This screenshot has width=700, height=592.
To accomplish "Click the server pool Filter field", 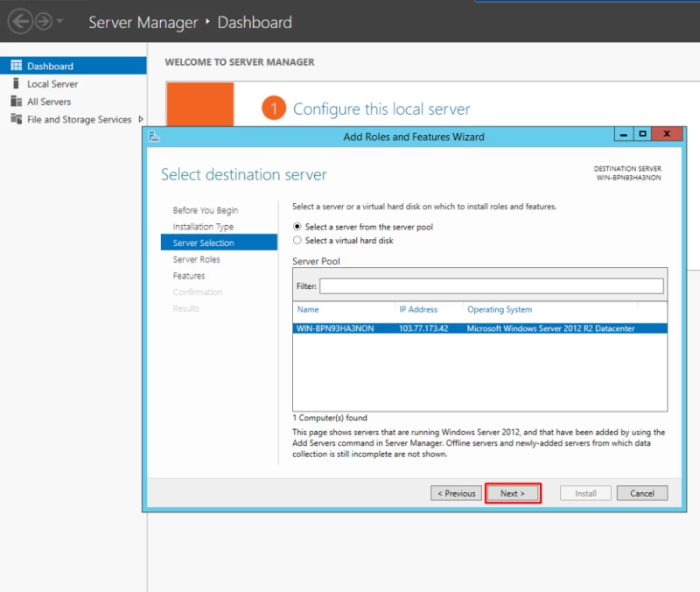I will click(x=491, y=286).
